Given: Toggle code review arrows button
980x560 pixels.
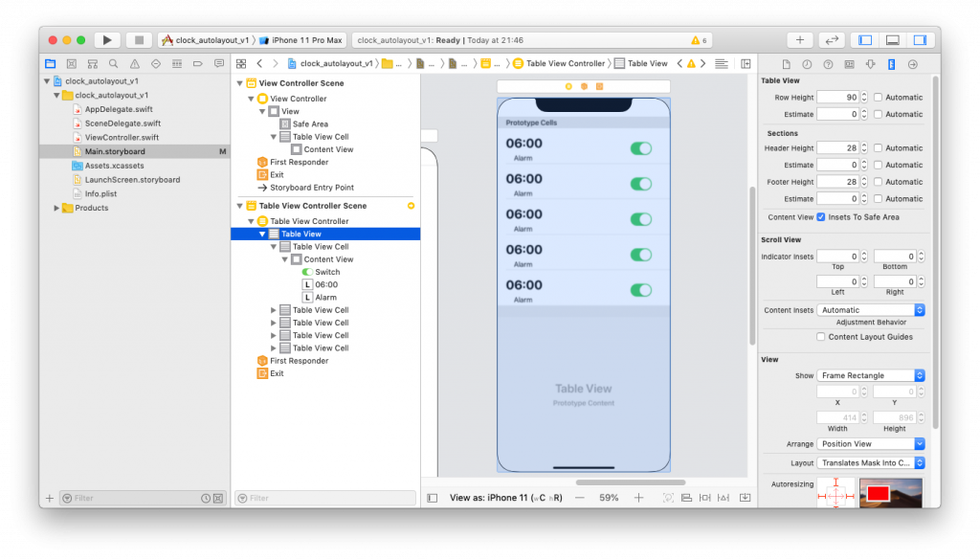Looking at the screenshot, I should click(832, 40).
